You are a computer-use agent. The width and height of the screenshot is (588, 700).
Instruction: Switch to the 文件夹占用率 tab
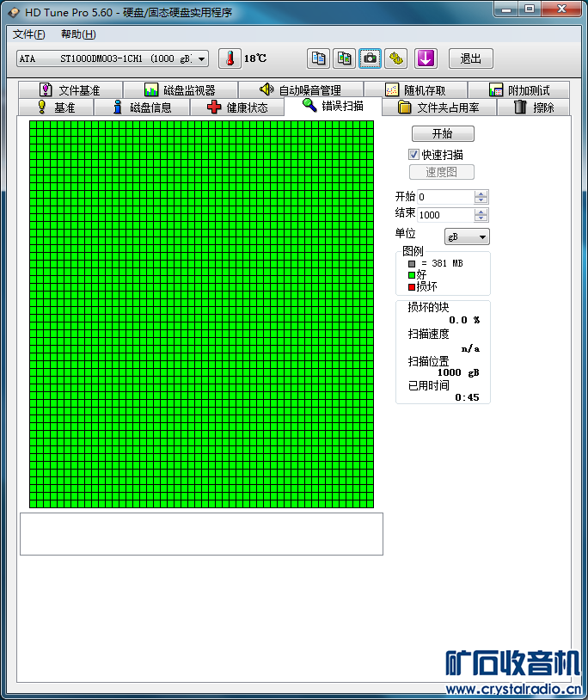439,107
